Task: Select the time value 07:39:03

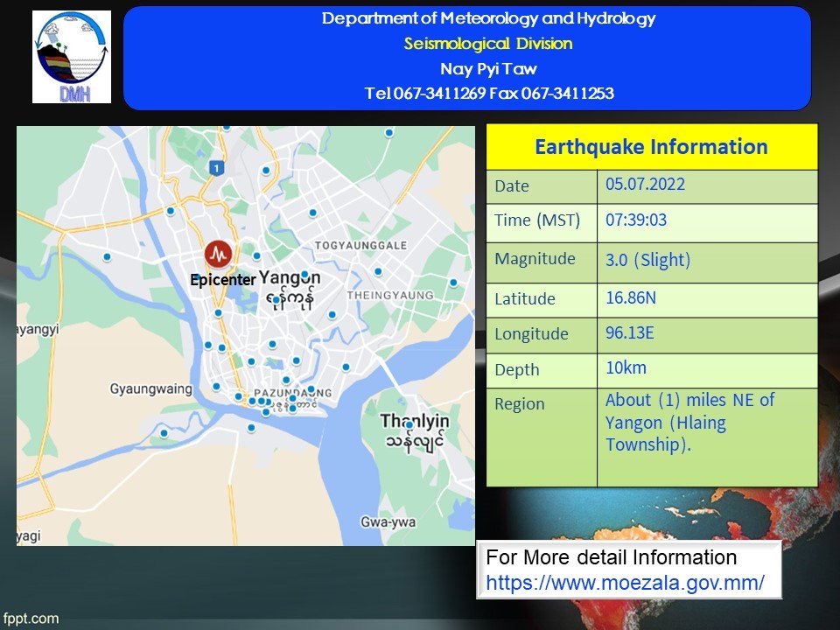Action: point(636,220)
